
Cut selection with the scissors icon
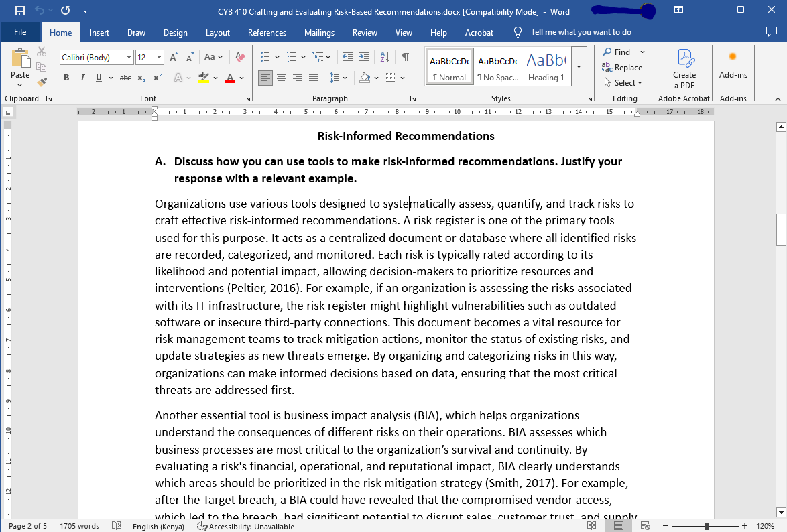pyautogui.click(x=42, y=52)
